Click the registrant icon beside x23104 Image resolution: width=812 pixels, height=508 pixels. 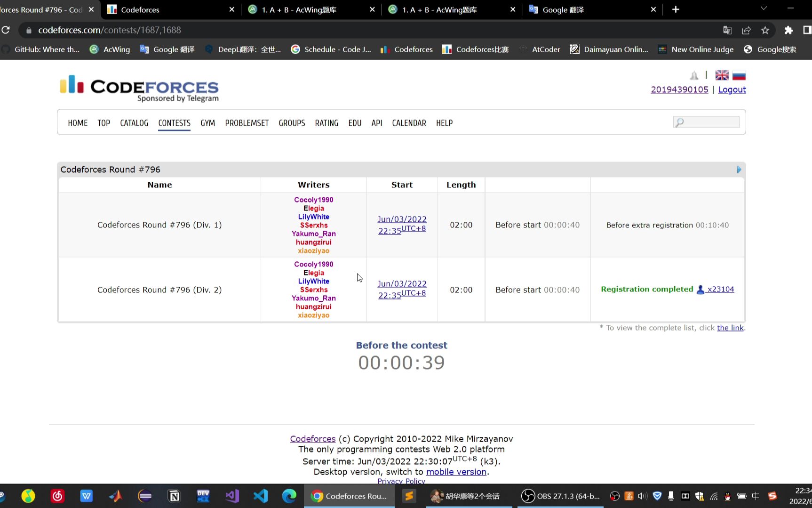(701, 290)
